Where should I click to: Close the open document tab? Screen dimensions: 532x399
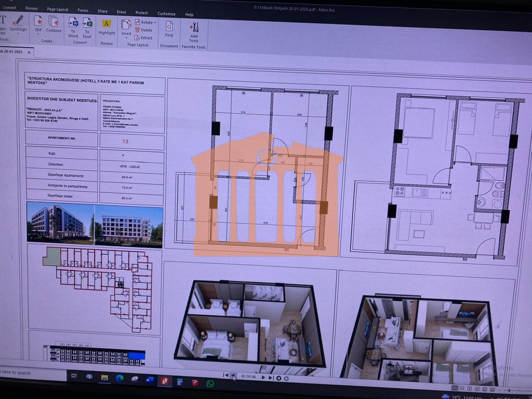[29, 52]
